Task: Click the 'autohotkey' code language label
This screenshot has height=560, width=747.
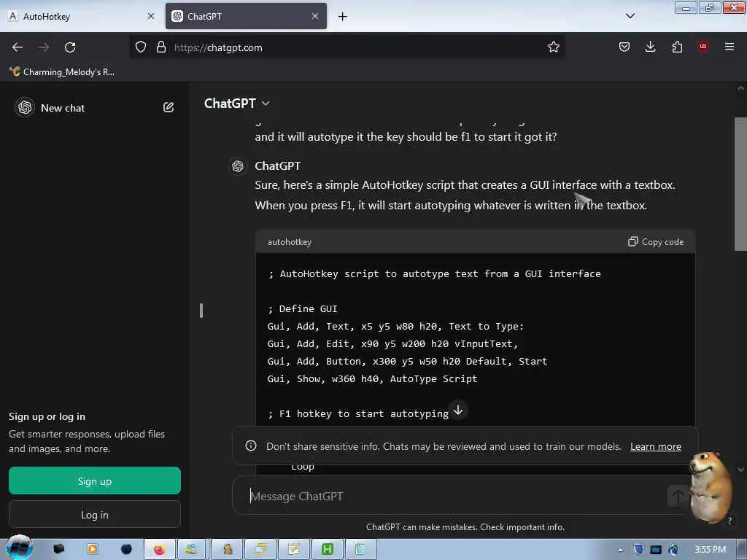Action: click(x=290, y=242)
